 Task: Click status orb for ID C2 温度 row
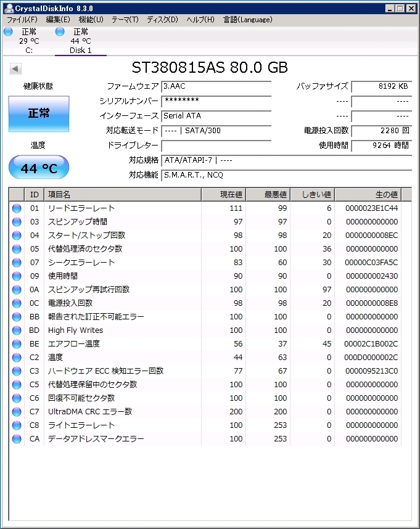point(17,358)
